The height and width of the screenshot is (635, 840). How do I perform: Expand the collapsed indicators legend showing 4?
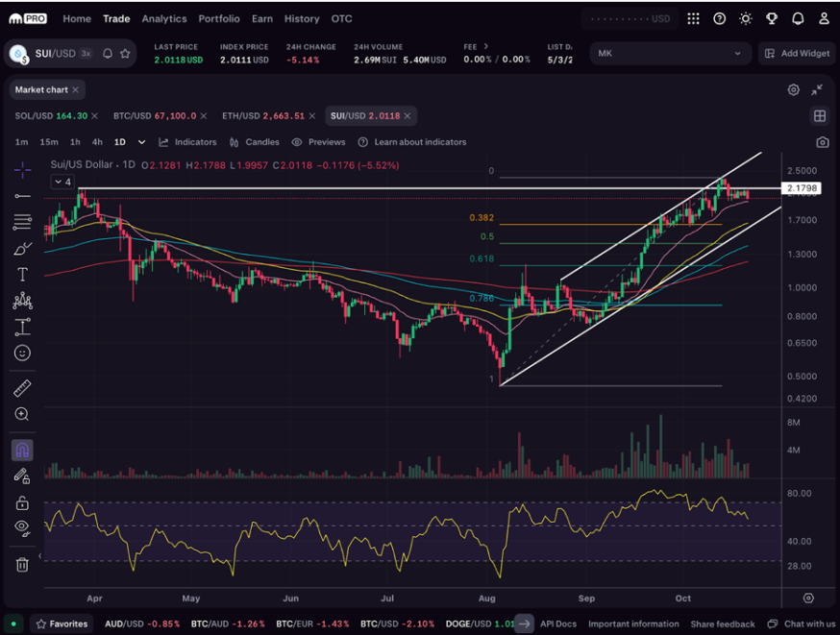click(x=62, y=182)
